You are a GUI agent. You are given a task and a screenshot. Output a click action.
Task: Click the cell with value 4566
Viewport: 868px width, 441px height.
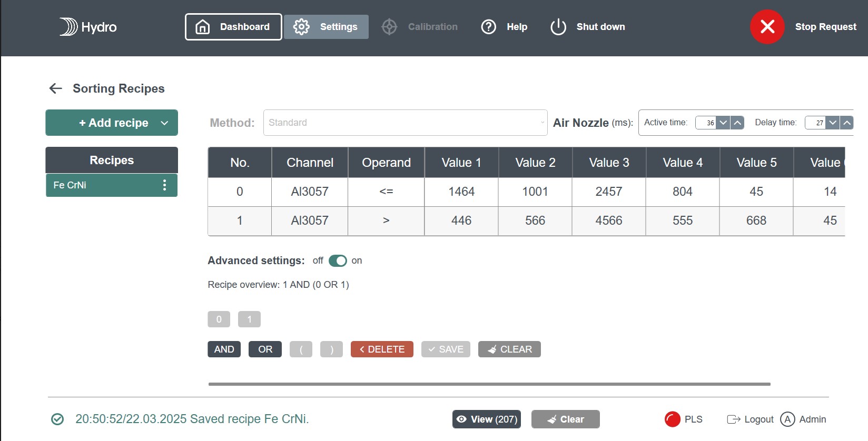[609, 221]
